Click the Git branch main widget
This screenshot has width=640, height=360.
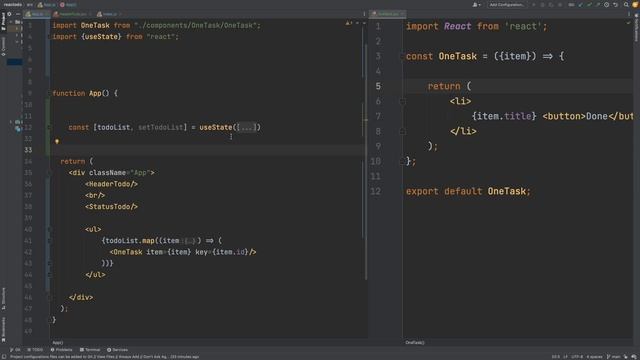tap(613, 357)
